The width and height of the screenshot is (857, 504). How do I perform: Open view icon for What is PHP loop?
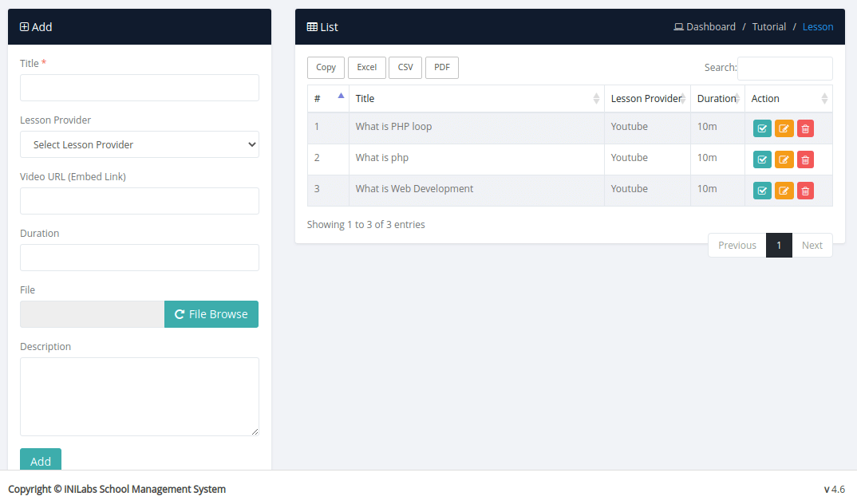point(762,128)
